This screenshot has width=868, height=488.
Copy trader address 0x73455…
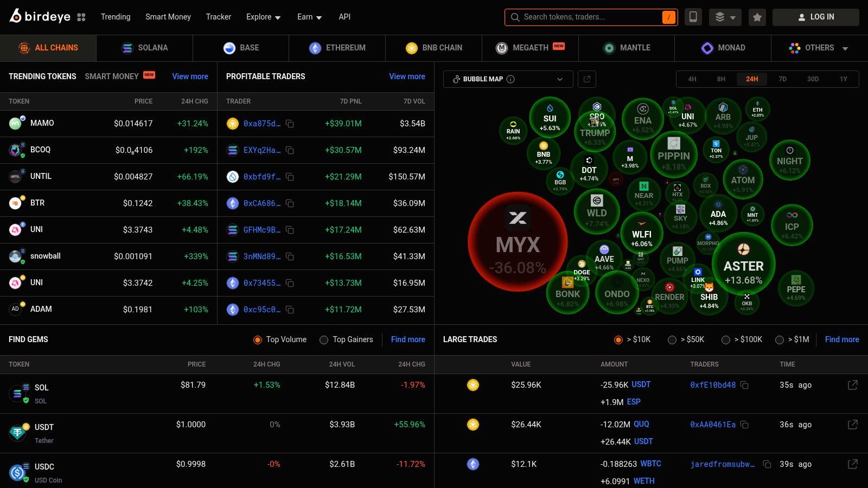(x=290, y=283)
